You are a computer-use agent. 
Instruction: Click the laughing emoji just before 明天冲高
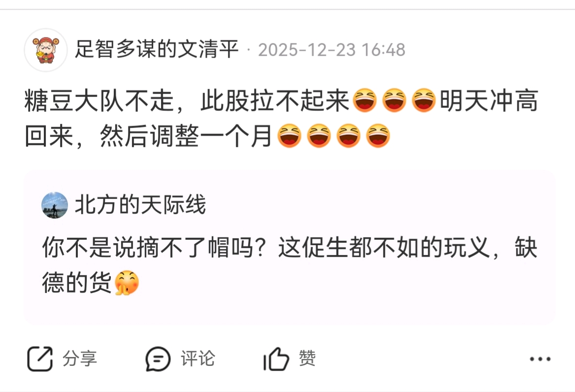[x=424, y=100]
